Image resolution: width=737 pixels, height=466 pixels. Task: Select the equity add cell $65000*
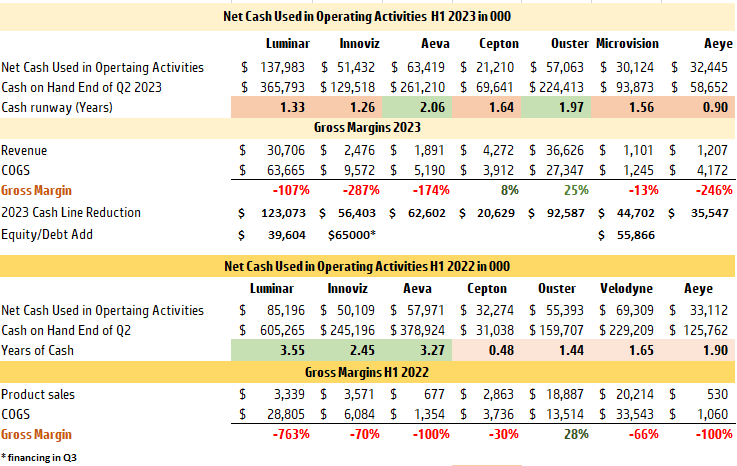pos(352,235)
